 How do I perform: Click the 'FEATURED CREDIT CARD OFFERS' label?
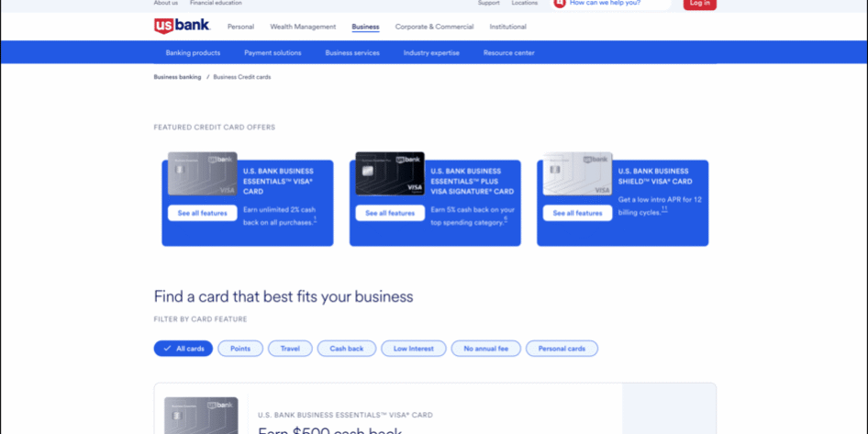(214, 128)
